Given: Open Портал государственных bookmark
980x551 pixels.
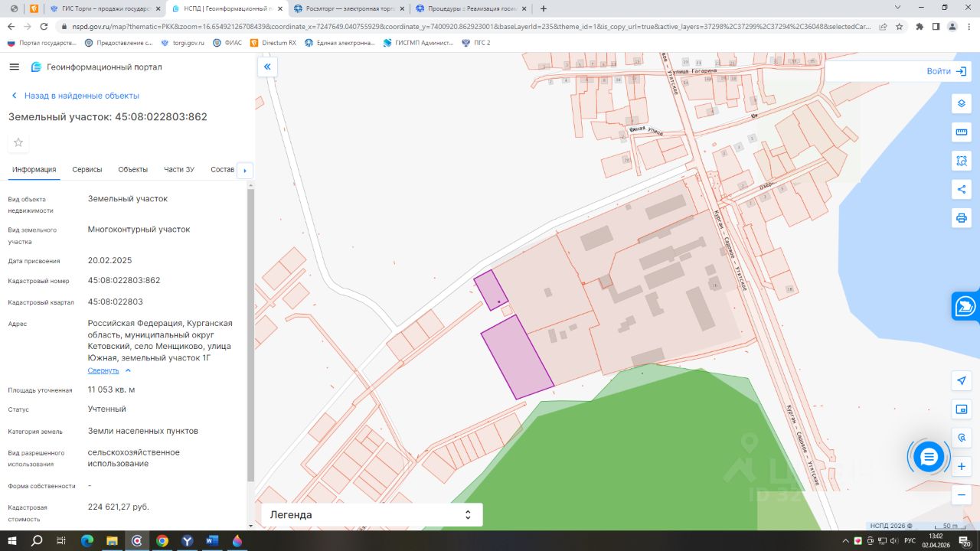Looking at the screenshot, I should pos(41,43).
